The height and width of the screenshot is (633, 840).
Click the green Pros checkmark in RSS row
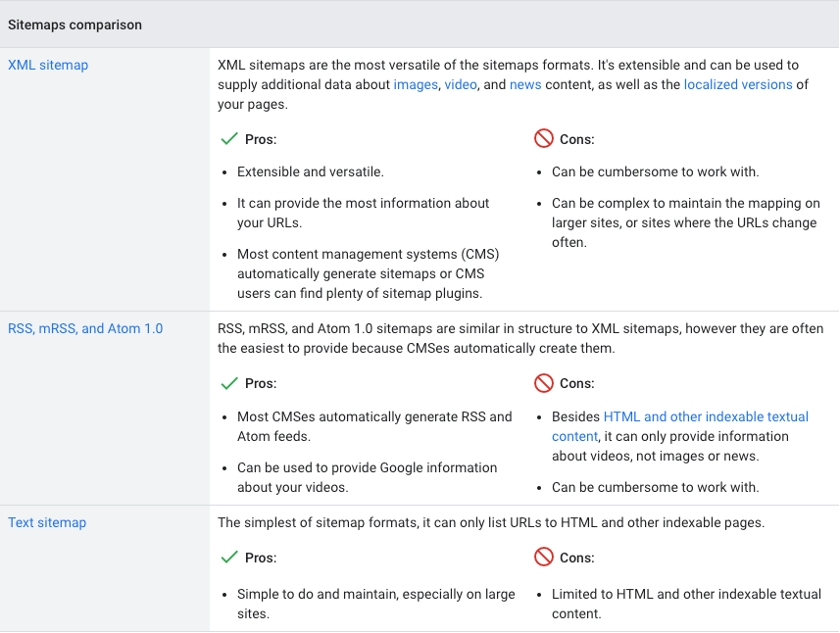(x=229, y=383)
